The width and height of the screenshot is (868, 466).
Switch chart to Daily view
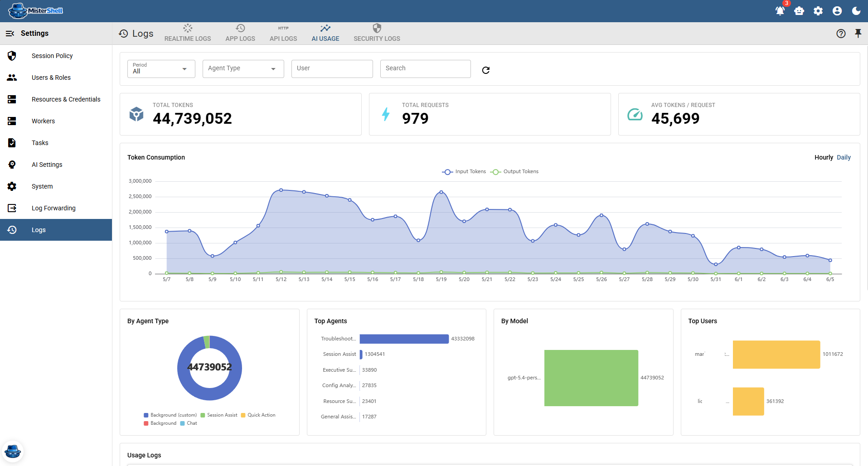844,157
